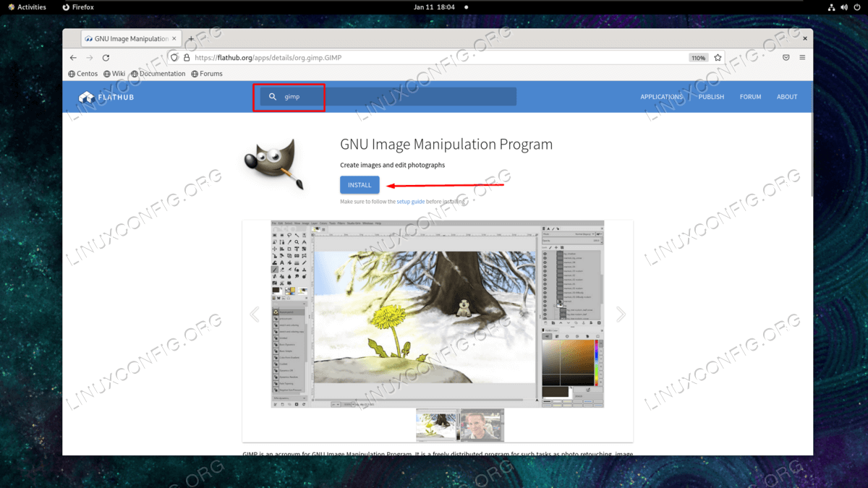Screen dimensions: 868x488
Task: Click the Flathub search field containing gimp
Action: (388, 97)
